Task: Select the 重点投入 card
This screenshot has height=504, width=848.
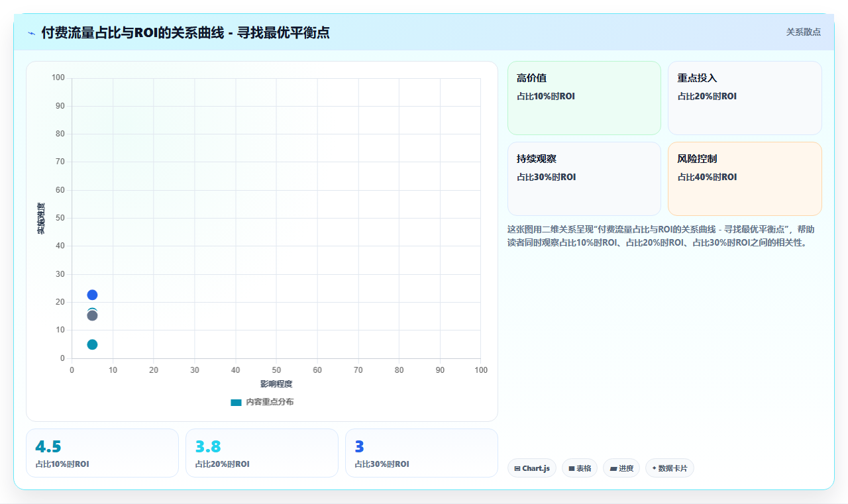Action: pyautogui.click(x=745, y=98)
